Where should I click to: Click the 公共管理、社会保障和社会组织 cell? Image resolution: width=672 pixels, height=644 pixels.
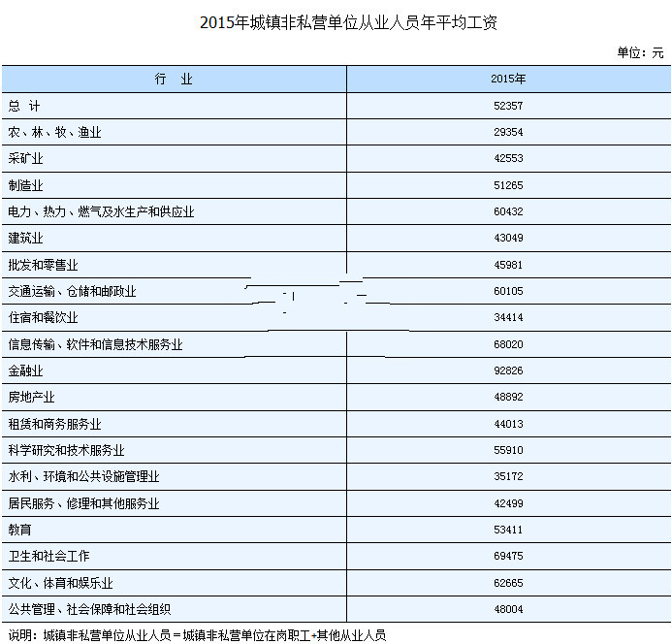(89, 609)
